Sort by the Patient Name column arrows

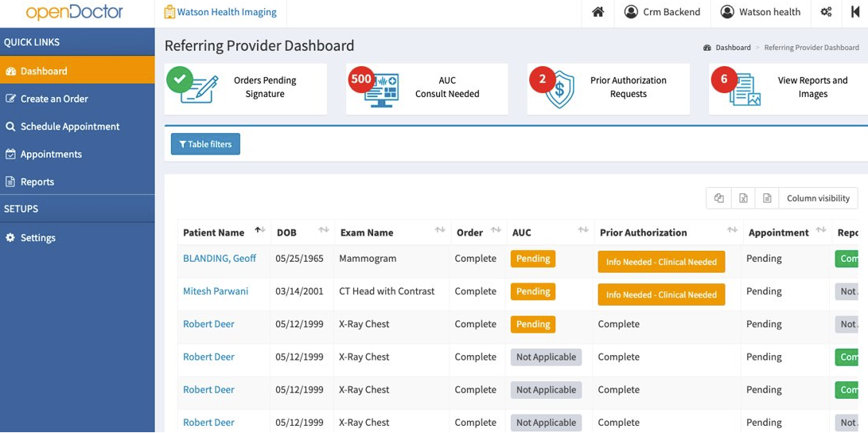(259, 230)
